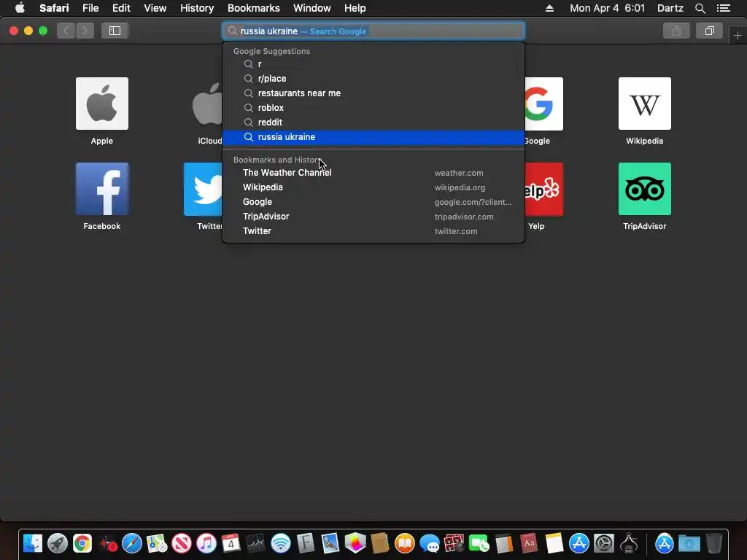
Task: Open Finder from the Dock
Action: coord(33,543)
